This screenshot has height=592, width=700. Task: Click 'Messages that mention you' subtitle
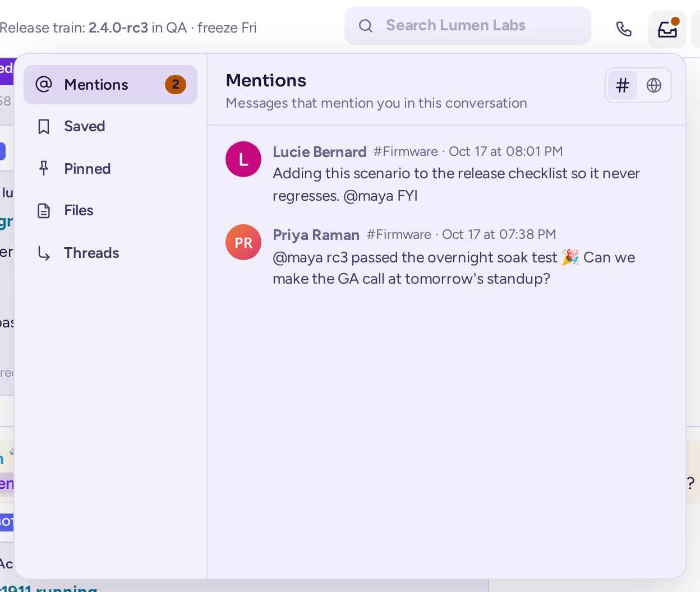pyautogui.click(x=376, y=103)
